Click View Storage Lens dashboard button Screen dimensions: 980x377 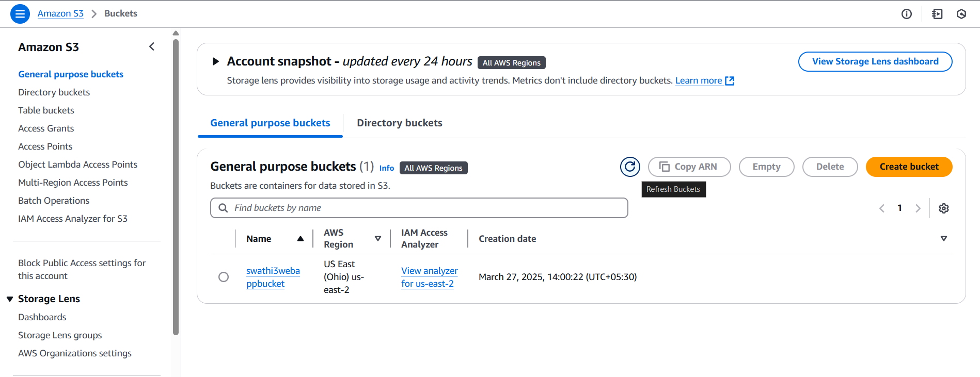point(875,61)
